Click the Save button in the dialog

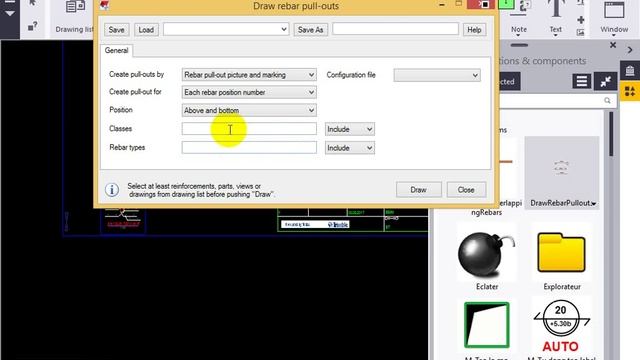point(116,30)
